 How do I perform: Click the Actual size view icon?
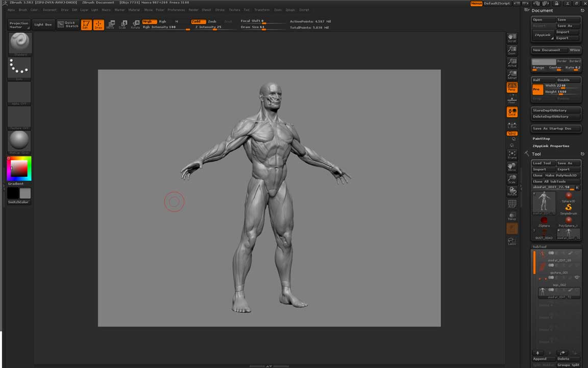[512, 62]
